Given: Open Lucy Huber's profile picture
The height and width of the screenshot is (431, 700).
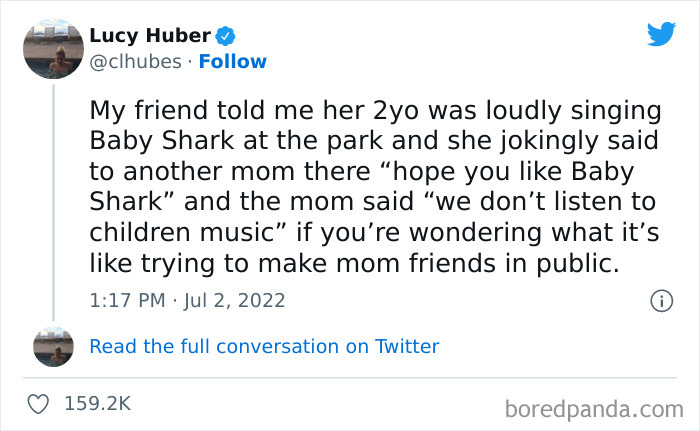Looking at the screenshot, I should (53, 47).
